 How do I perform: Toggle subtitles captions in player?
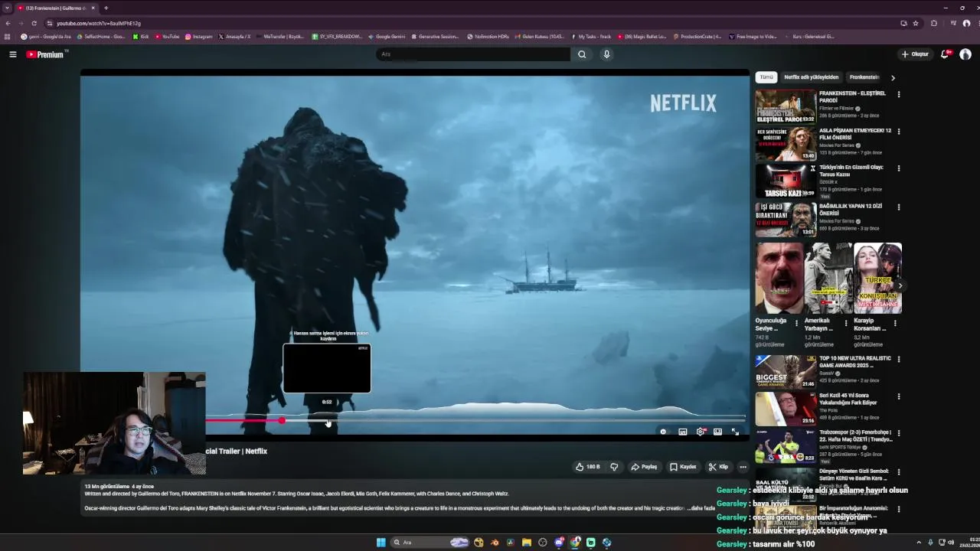pos(682,432)
